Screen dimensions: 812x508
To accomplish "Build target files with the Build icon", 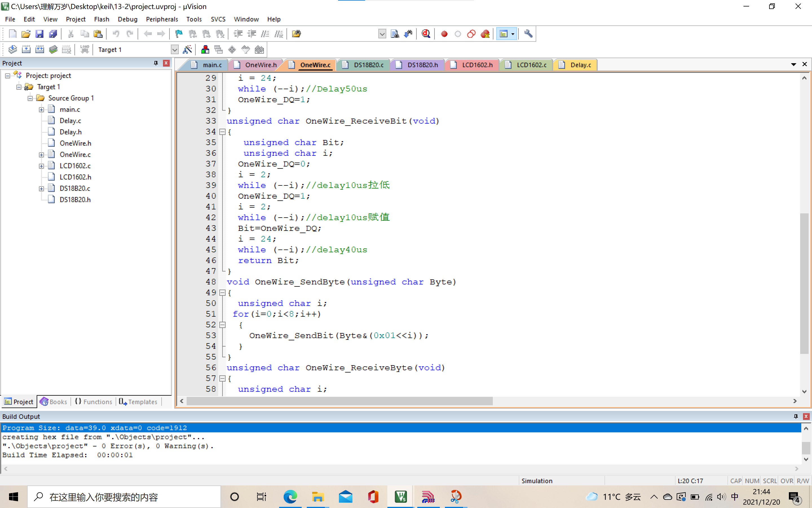I will point(26,50).
